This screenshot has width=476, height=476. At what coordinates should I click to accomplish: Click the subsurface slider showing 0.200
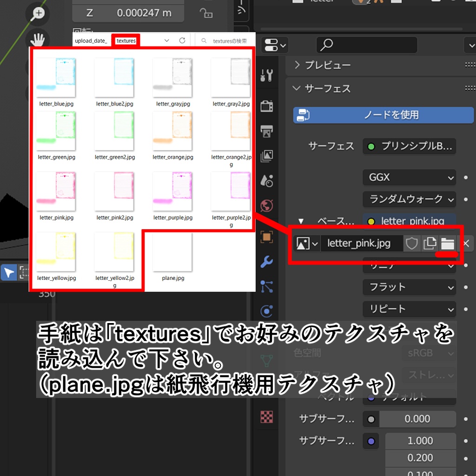click(420, 458)
